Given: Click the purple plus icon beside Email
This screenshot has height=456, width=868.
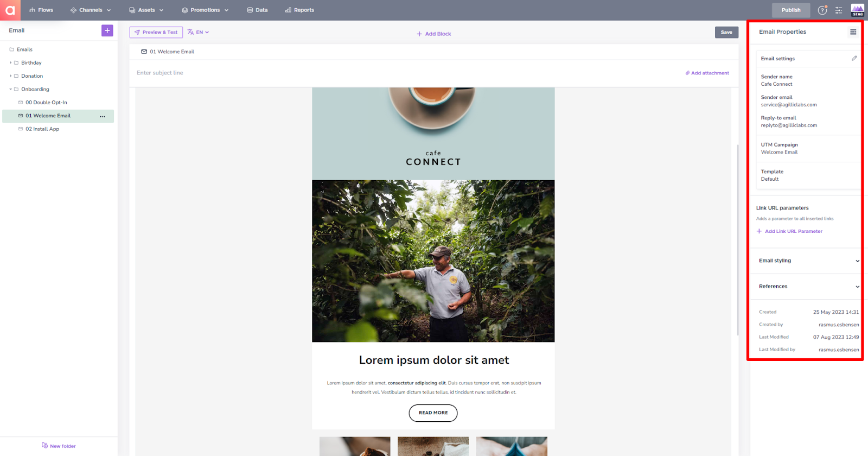Looking at the screenshot, I should [x=107, y=30].
